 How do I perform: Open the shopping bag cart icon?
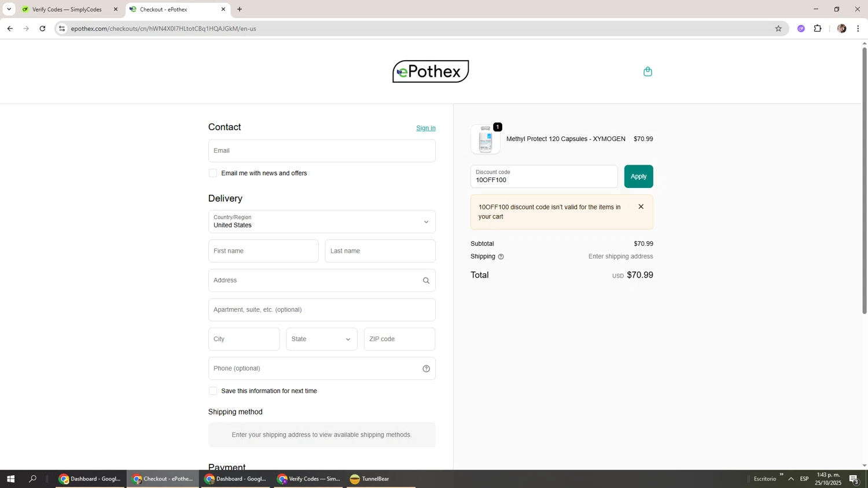click(648, 72)
